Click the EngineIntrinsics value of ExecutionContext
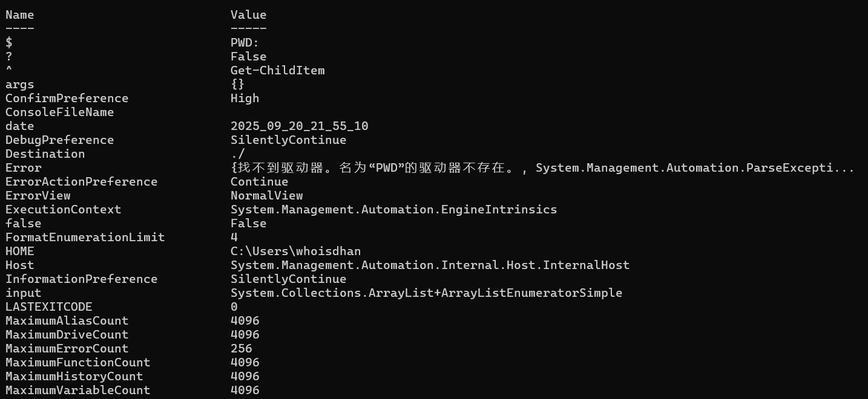Viewport: 868px width, 399px height. click(x=393, y=209)
